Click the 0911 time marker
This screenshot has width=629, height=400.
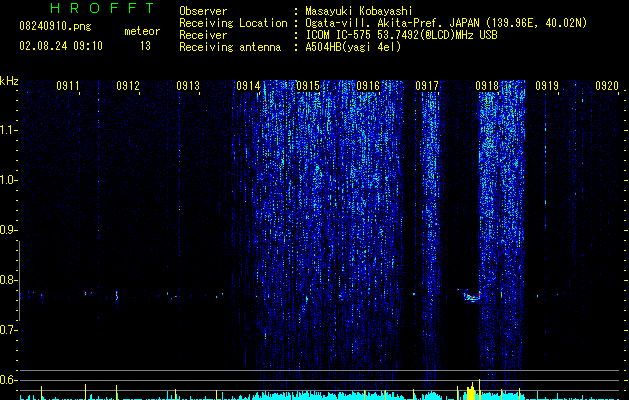(67, 86)
